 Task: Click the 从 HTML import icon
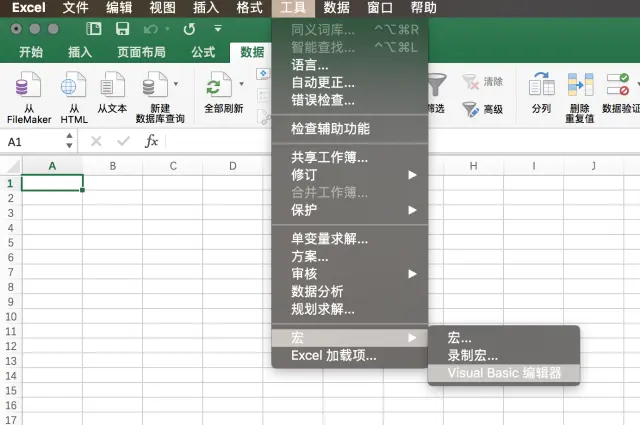pos(73,85)
